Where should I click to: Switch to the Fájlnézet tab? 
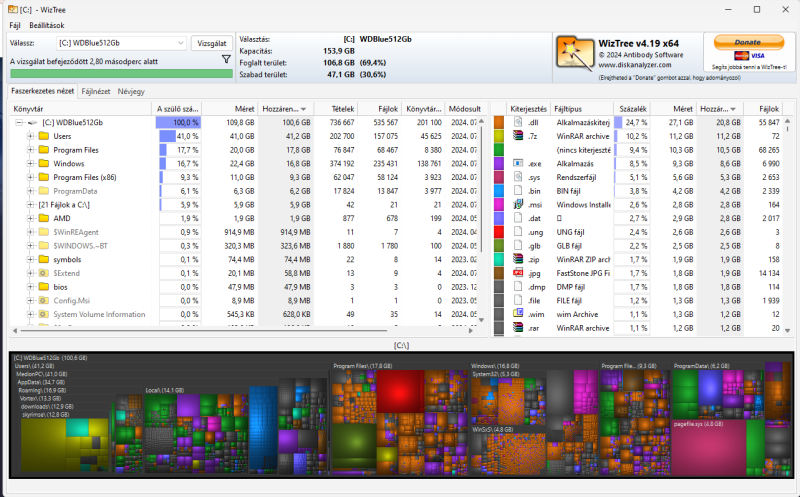tap(96, 91)
